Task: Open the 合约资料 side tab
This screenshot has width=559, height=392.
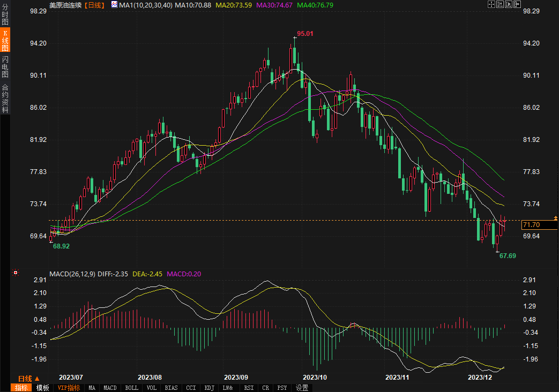Action: tap(5, 99)
